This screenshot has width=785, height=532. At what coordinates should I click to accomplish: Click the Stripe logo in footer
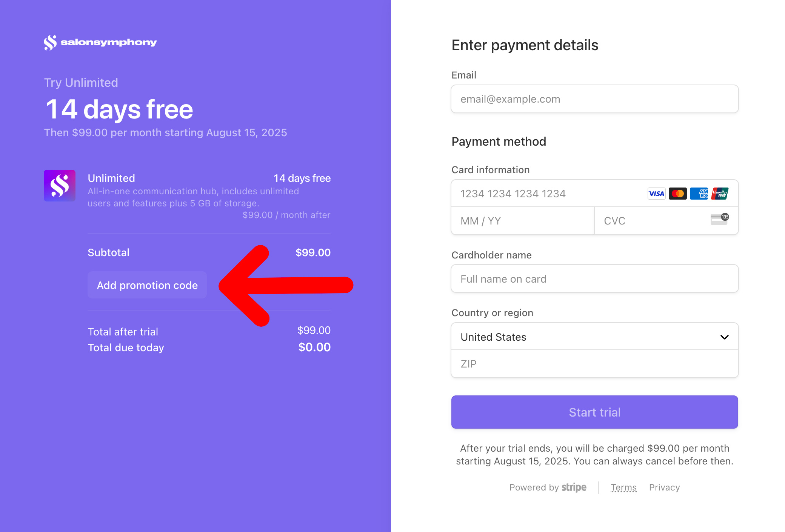point(574,487)
